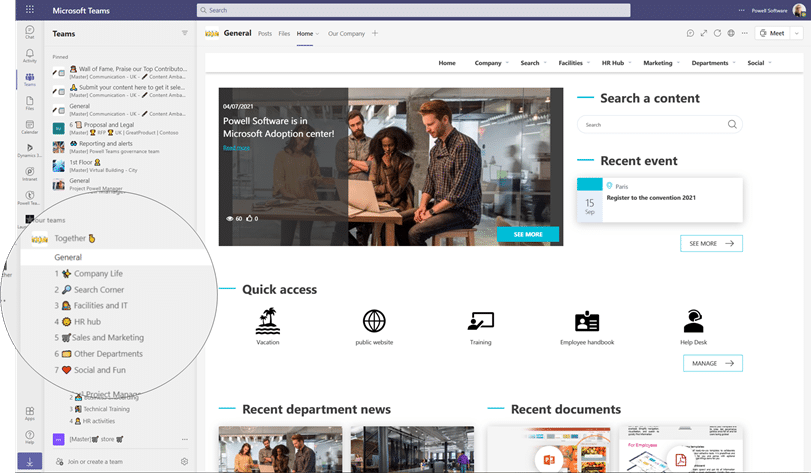This screenshot has height=473, width=811.
Task: Click SEE MORE under Recent event
Action: tap(711, 243)
